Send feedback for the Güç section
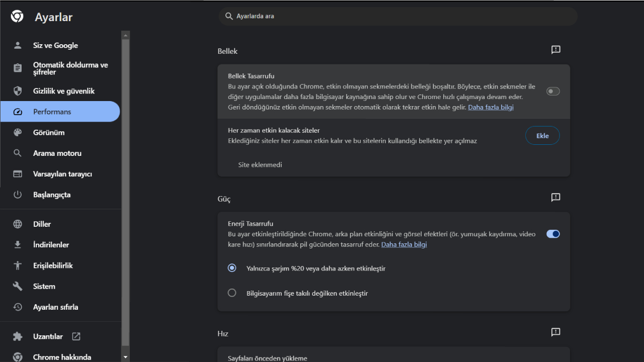Screen dimensions: 644x362 click(x=556, y=198)
